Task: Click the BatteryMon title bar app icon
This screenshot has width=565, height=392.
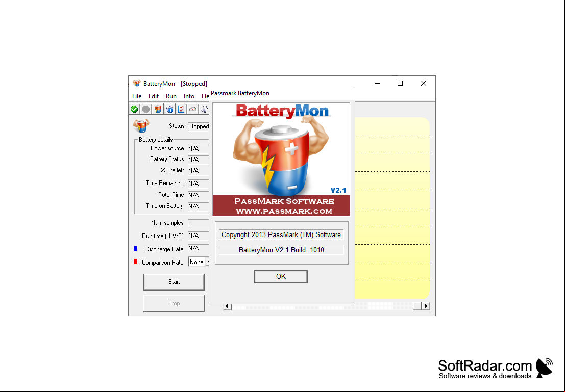Action: point(137,83)
